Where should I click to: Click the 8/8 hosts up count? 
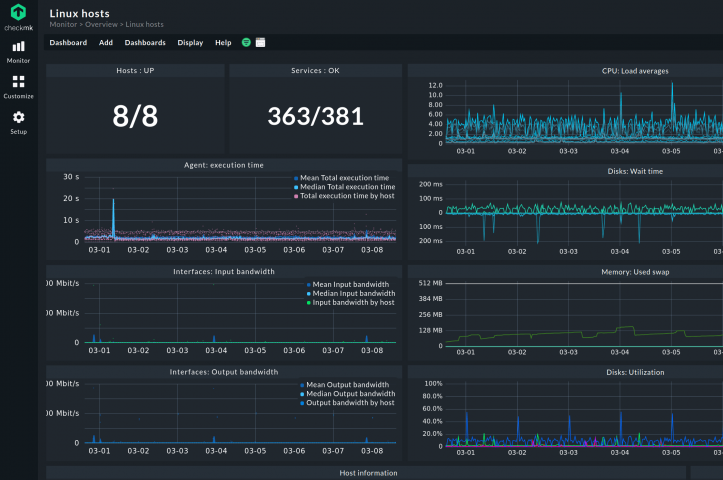pyautogui.click(x=135, y=116)
